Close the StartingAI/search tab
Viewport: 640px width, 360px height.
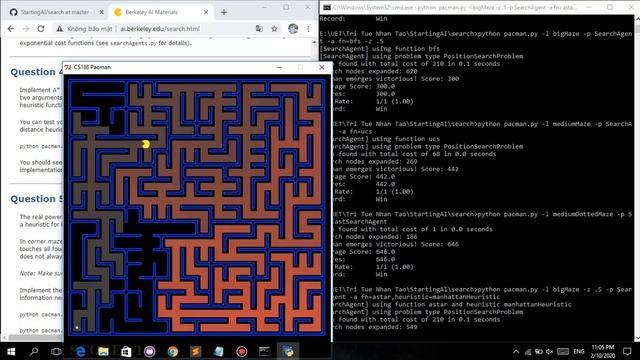[x=102, y=12]
